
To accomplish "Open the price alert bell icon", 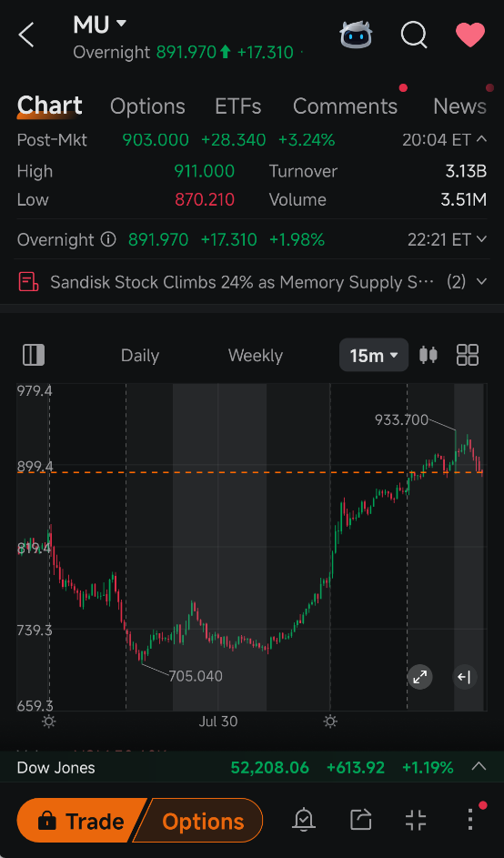I will tap(303, 820).
